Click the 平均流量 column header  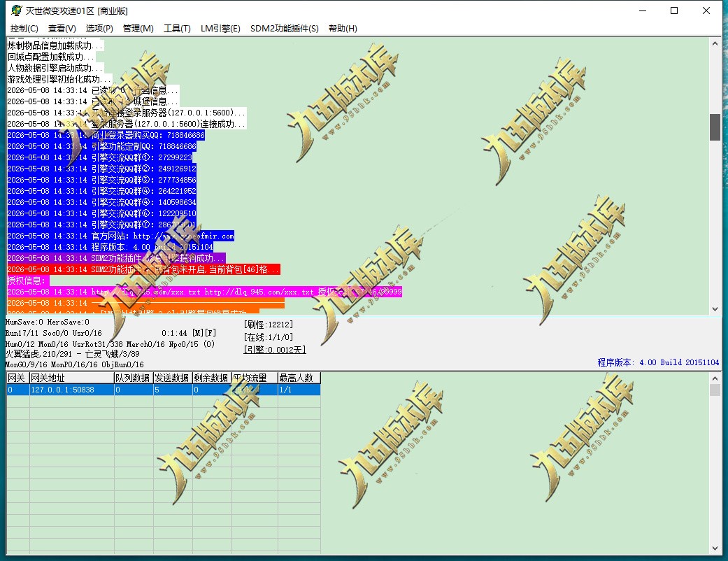255,378
